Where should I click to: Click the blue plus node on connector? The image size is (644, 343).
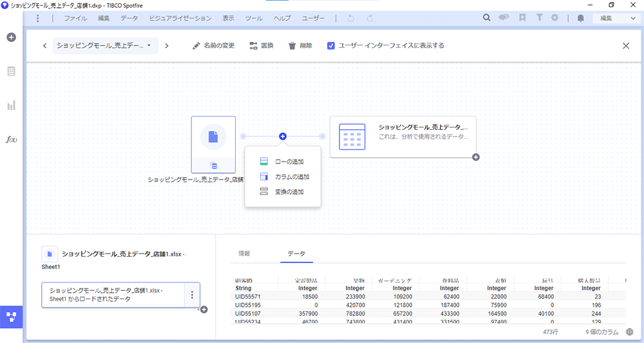[x=283, y=136]
